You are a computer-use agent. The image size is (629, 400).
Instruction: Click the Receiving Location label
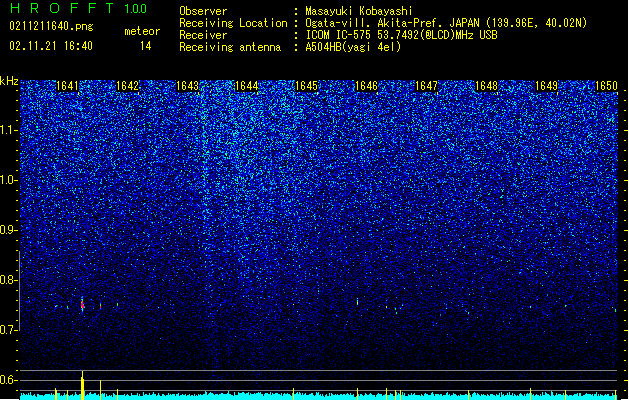pyautogui.click(x=233, y=23)
